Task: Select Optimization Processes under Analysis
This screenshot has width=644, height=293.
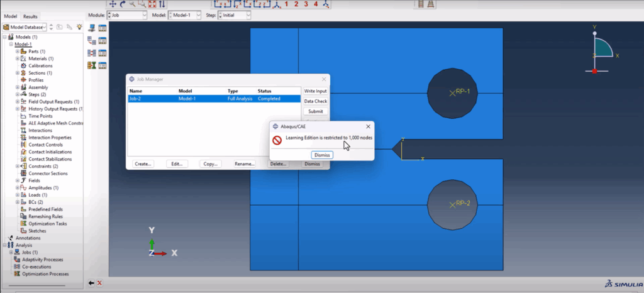Action: 45,274
